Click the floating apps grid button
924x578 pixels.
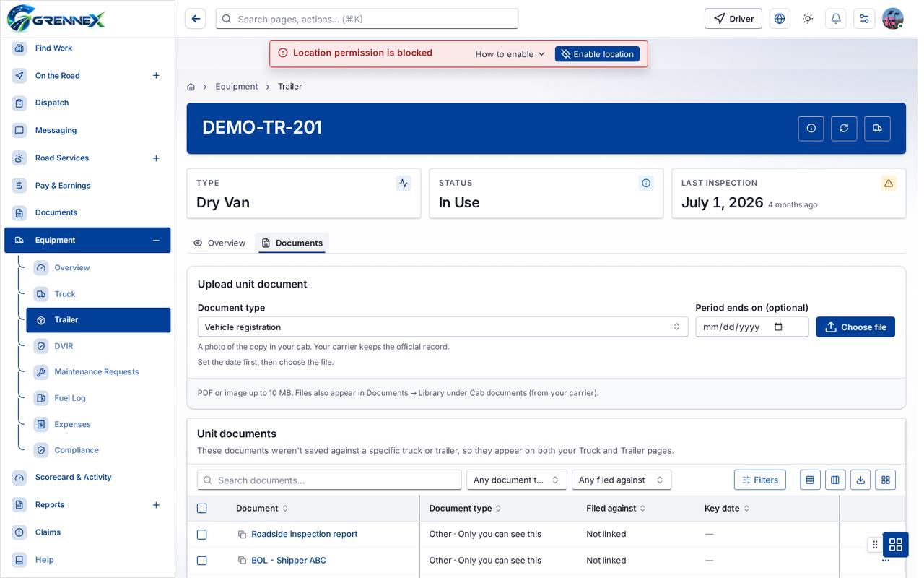coord(896,545)
